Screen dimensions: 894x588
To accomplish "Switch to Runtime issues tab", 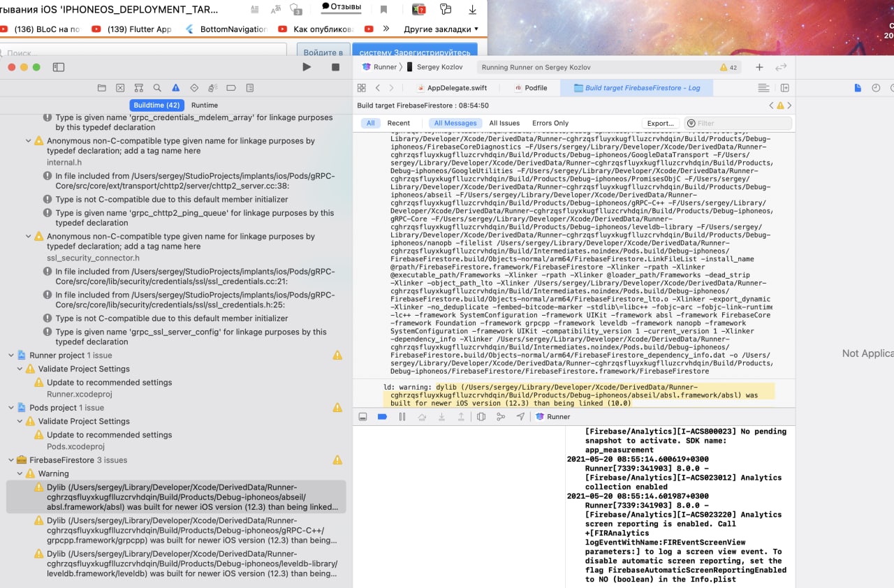I will click(x=205, y=105).
